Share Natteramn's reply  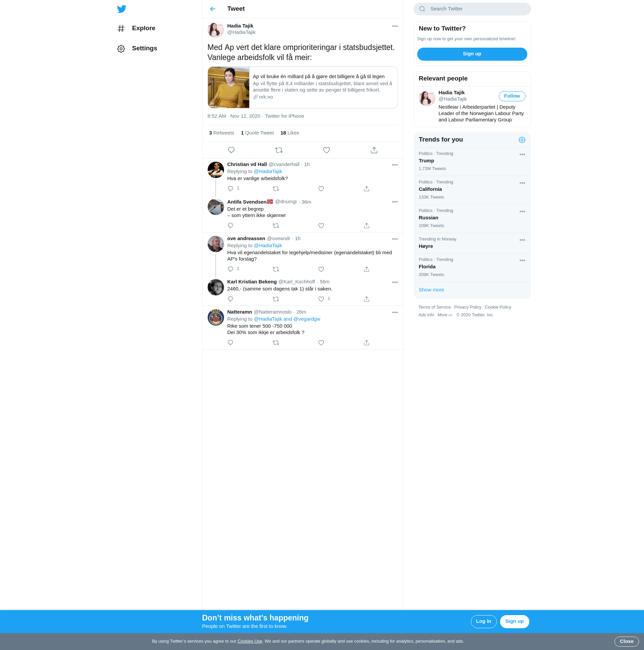[x=366, y=342]
